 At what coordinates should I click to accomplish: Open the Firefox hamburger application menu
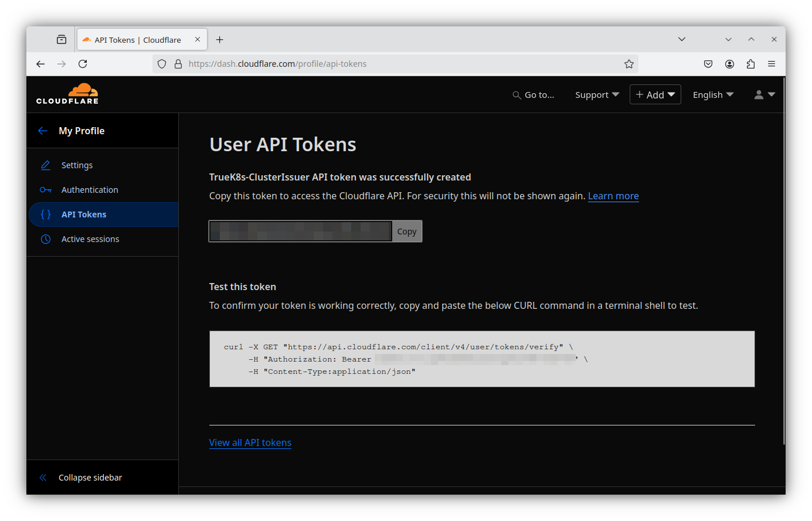pos(772,64)
